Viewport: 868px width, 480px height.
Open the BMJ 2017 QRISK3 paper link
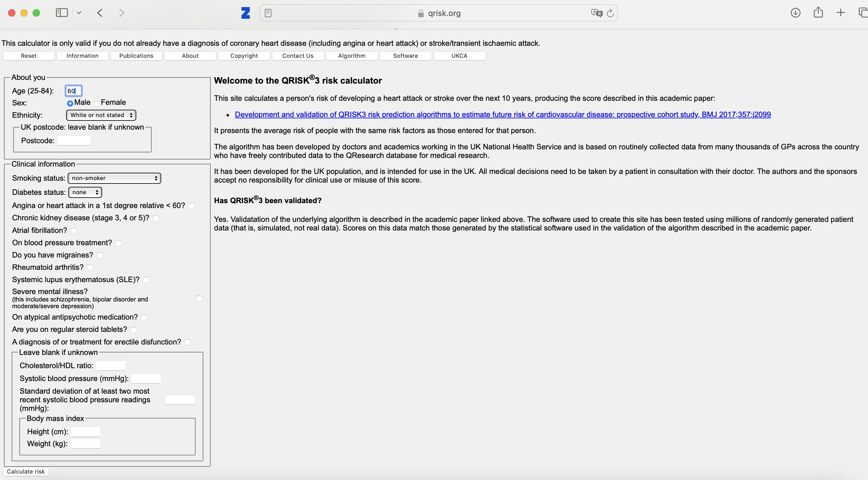click(x=502, y=114)
